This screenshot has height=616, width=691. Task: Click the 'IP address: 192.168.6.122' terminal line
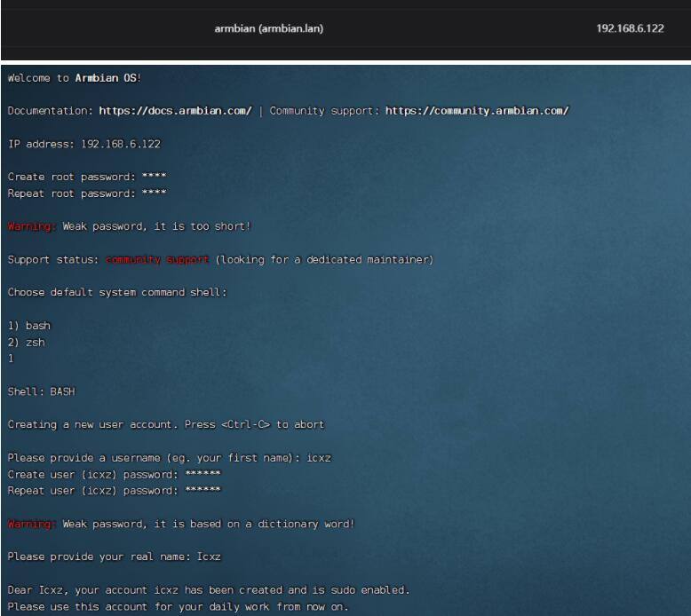[x=83, y=144]
